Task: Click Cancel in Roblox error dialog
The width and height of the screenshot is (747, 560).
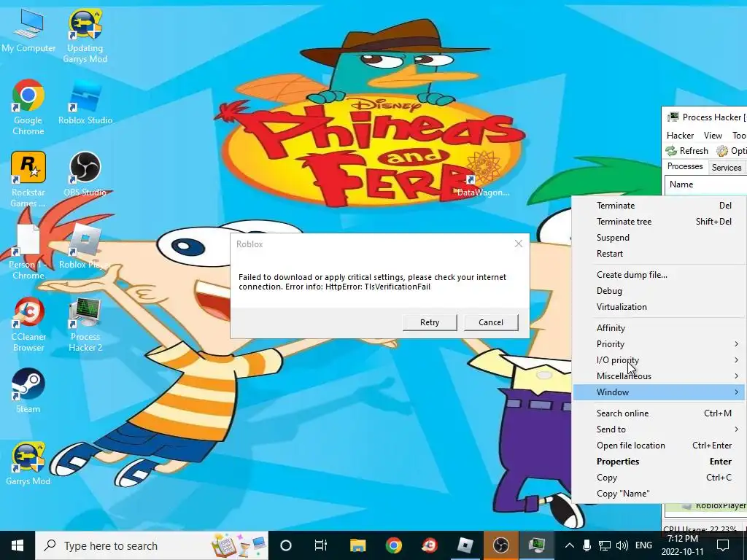Action: coord(491,322)
